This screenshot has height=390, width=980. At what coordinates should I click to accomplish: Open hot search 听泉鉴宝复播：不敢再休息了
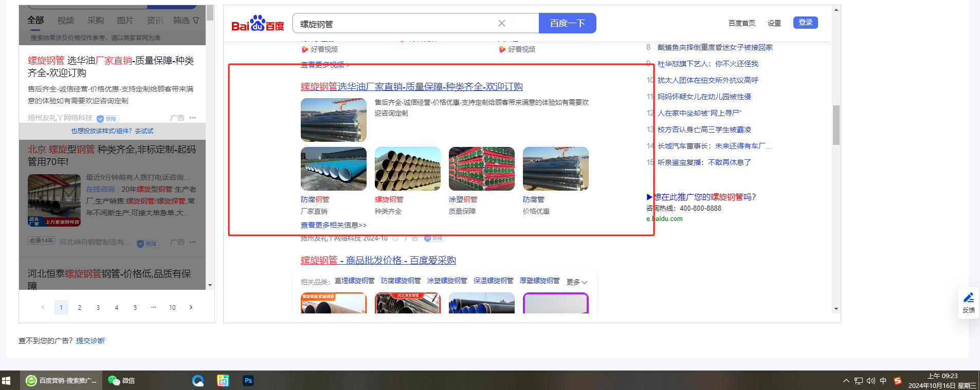pos(704,162)
